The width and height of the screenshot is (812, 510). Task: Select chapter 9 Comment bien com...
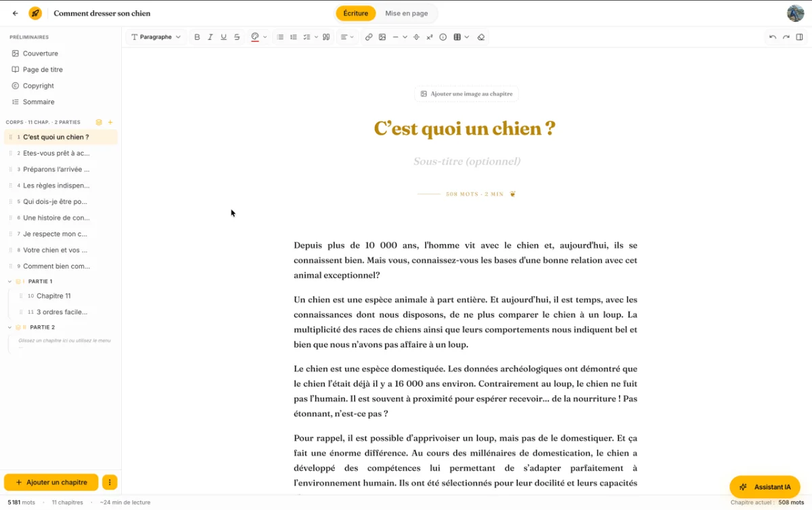point(61,266)
